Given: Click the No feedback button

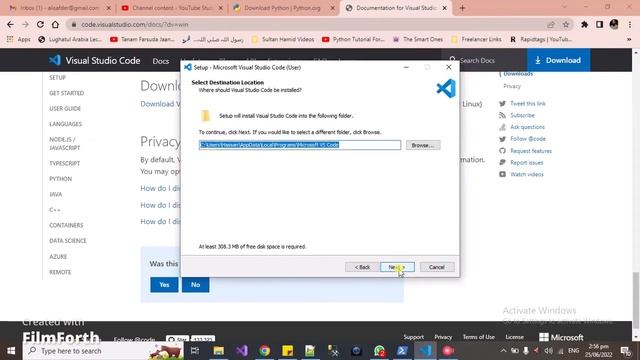Looking at the screenshot, I should point(196,284).
